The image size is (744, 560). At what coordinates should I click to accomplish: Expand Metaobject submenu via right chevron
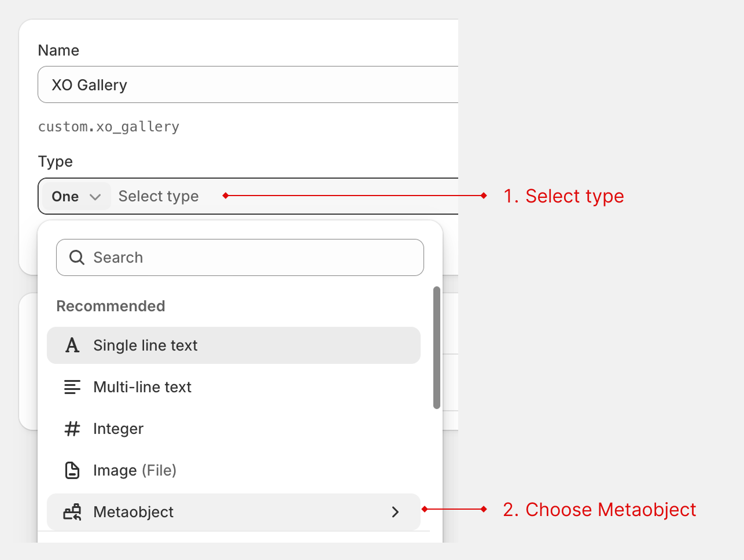pyautogui.click(x=395, y=512)
